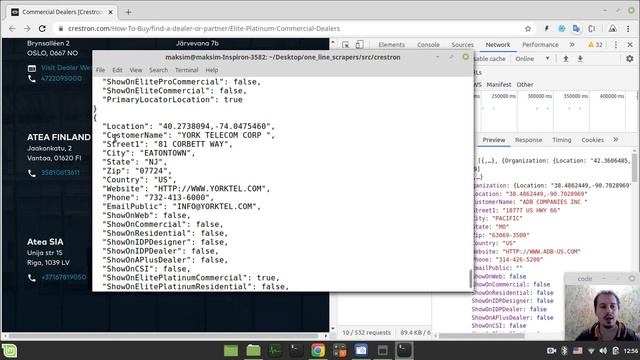Open the screenshot camera app in taskbar
640x360 pixels.
[x=361, y=351]
